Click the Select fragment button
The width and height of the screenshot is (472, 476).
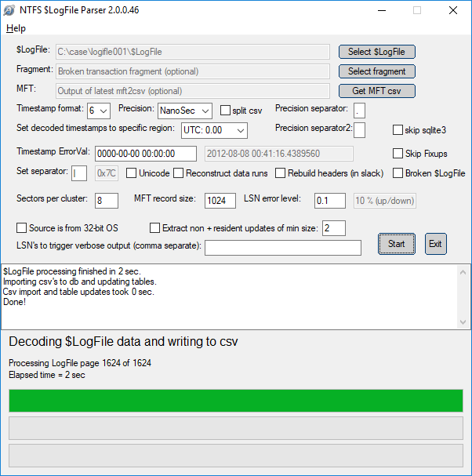point(376,71)
